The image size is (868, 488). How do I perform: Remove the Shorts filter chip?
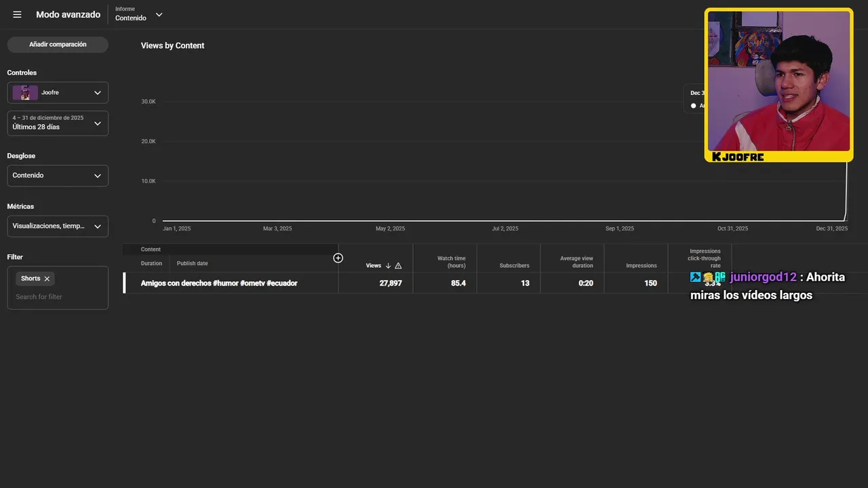(47, 279)
